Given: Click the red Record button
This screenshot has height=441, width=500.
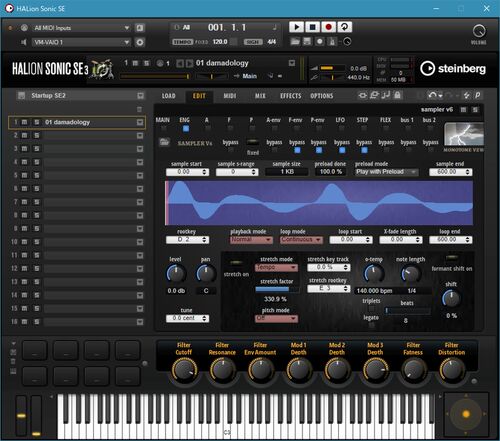Looking at the screenshot, I should tap(328, 27).
